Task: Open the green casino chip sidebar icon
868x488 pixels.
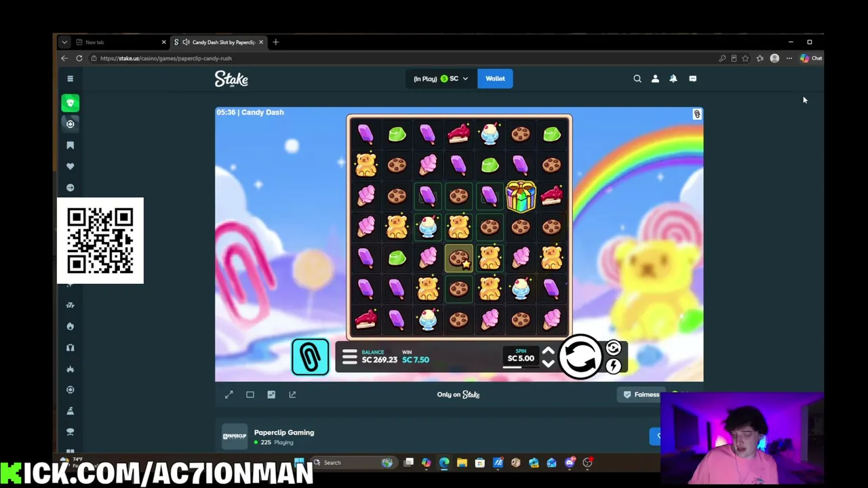Action: point(70,103)
